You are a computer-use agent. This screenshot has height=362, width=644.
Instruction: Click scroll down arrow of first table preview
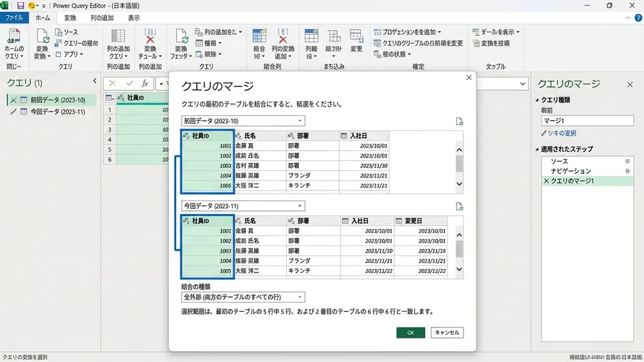pyautogui.click(x=459, y=185)
